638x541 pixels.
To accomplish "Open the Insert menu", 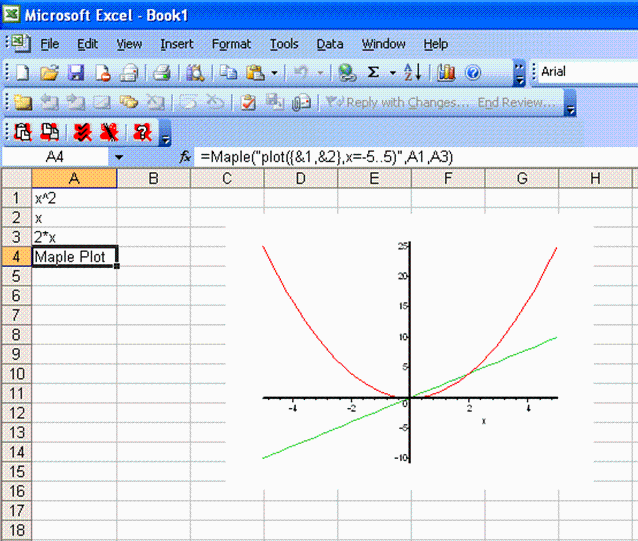I will pos(177,44).
